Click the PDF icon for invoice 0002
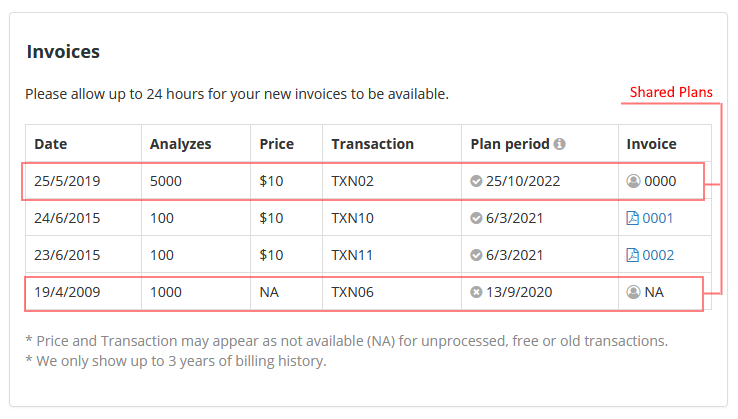The image size is (738, 419). (x=632, y=255)
